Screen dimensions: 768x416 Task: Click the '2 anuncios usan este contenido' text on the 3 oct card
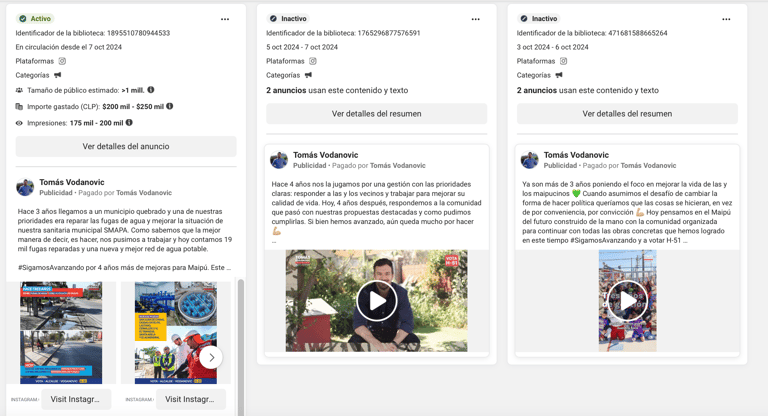[x=588, y=90]
